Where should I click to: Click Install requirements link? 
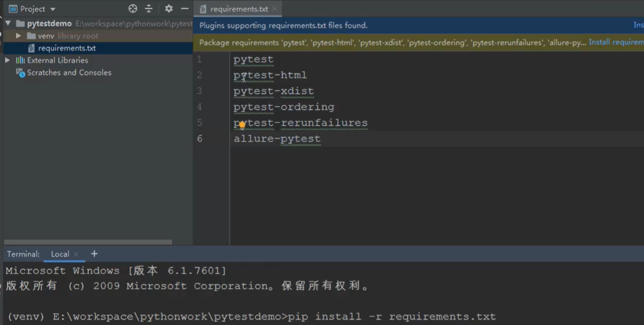[x=616, y=42]
